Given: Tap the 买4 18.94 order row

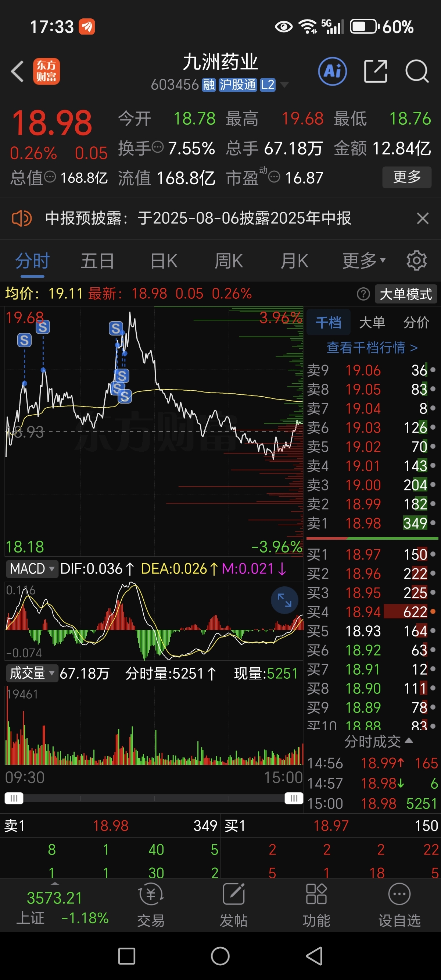Looking at the screenshot, I should pyautogui.click(x=372, y=612).
